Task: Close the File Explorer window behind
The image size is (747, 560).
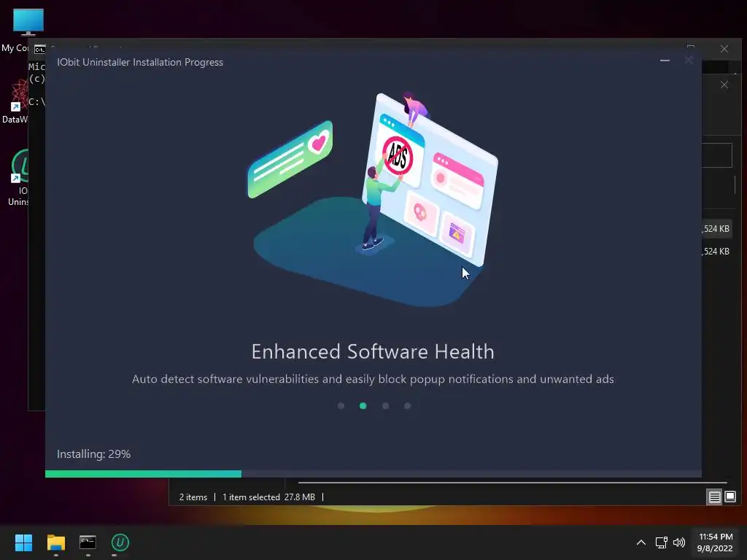Action: pos(724,85)
